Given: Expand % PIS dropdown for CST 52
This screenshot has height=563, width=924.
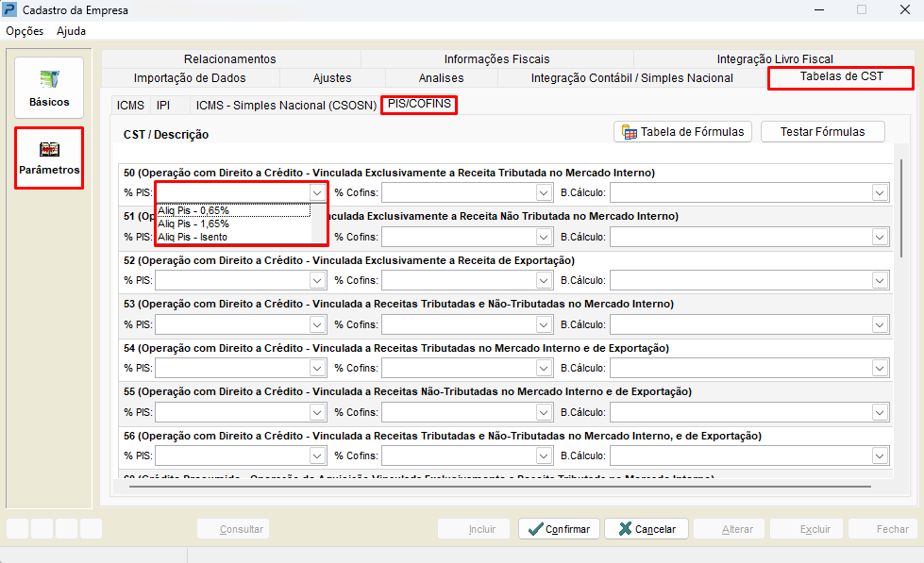Looking at the screenshot, I should pyautogui.click(x=317, y=280).
